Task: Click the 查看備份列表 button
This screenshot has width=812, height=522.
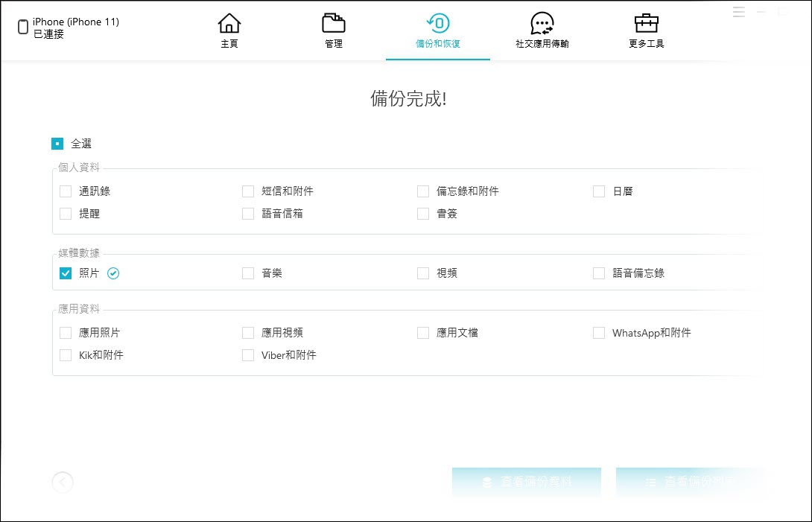Action: point(690,483)
